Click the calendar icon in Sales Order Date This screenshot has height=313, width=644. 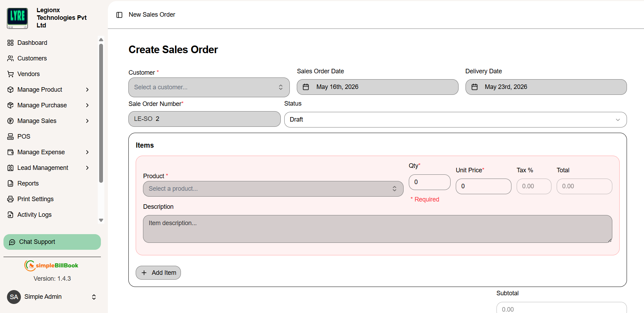[x=306, y=87]
